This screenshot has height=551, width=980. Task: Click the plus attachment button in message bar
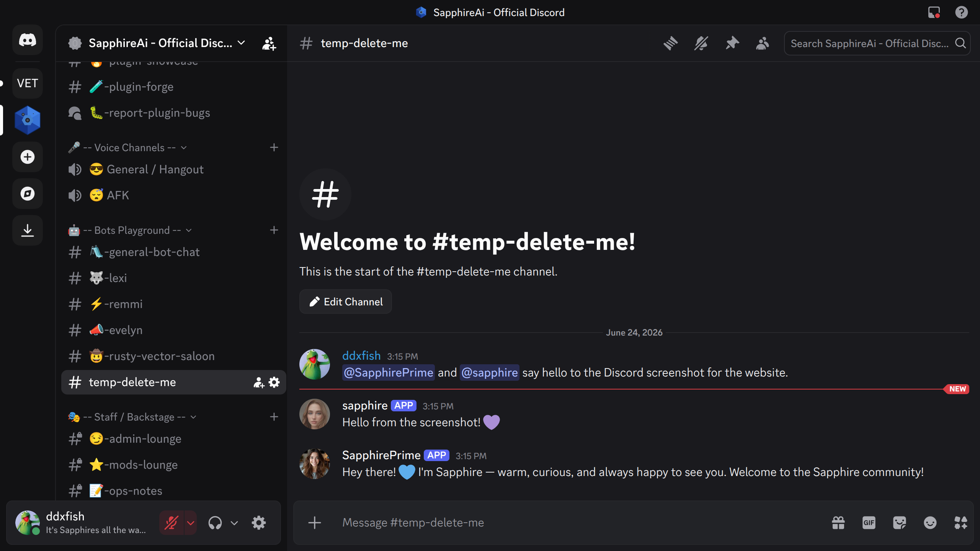(315, 523)
